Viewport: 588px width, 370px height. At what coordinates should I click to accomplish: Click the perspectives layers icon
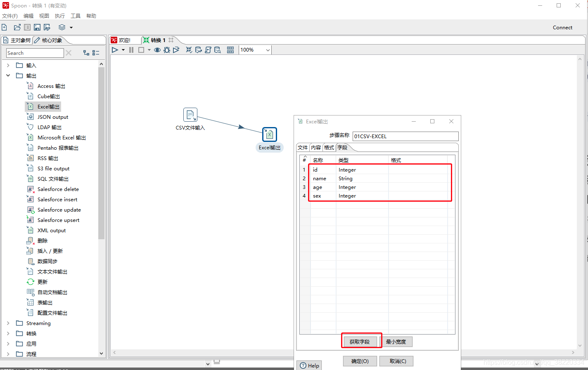62,27
